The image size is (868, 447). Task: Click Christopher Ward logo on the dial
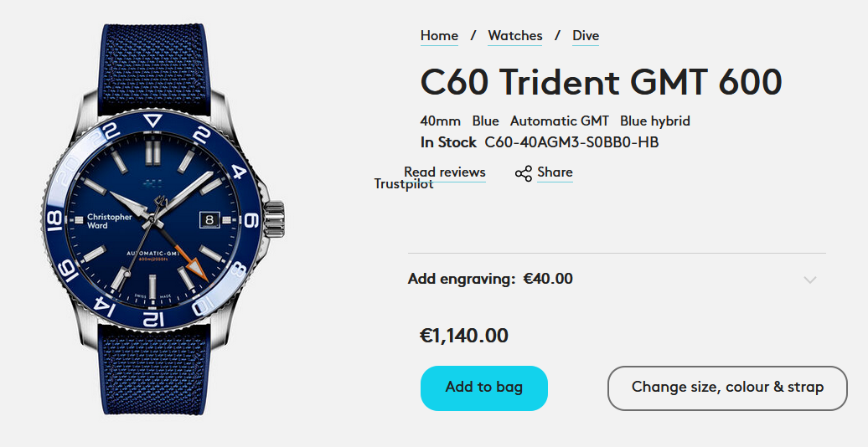tap(110, 220)
